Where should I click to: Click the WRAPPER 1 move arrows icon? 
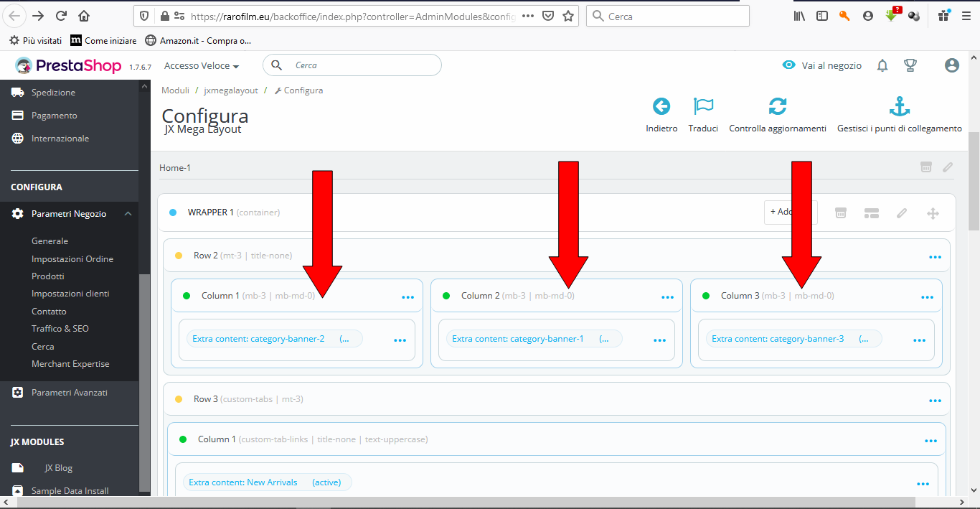(x=933, y=213)
